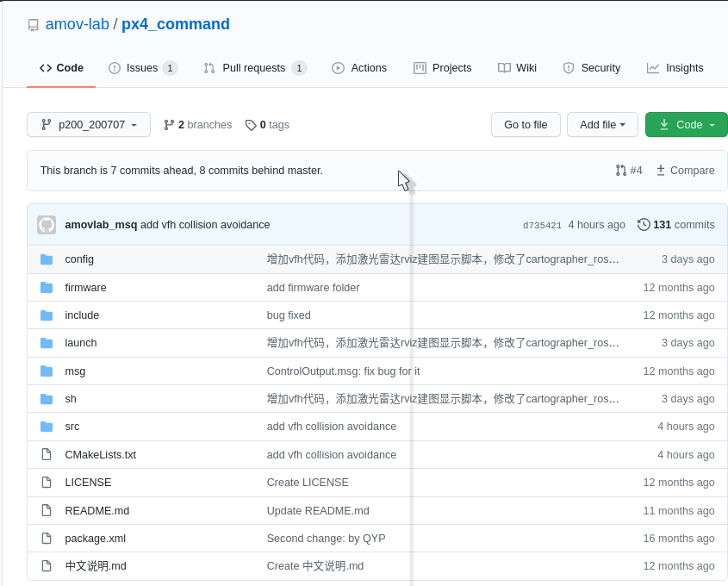This screenshot has width=728, height=586.
Task: Click the Go to file button
Action: point(526,124)
